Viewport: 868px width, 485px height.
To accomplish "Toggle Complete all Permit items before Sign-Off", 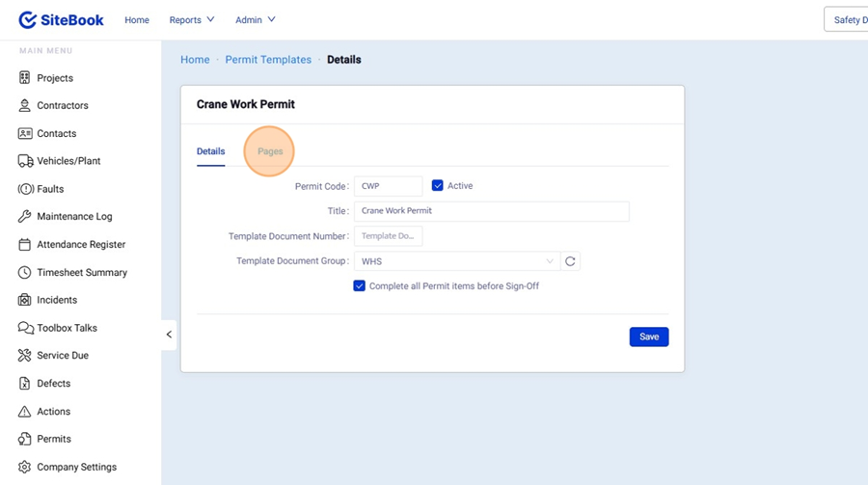I will 359,286.
